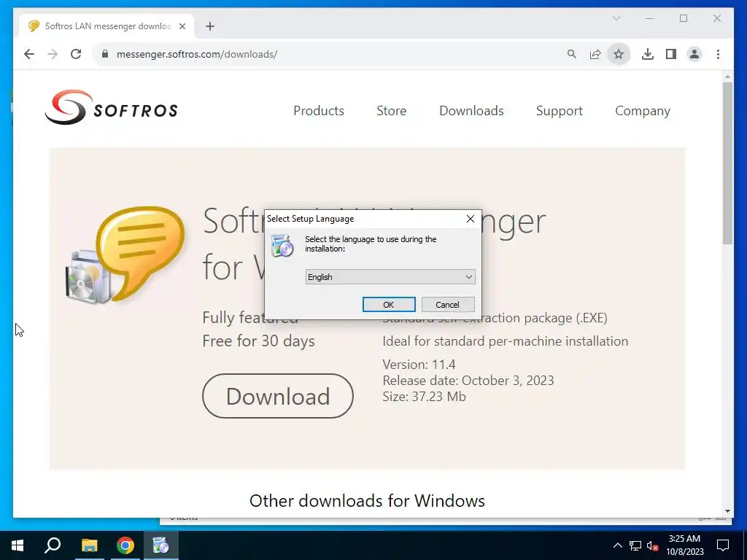Bookmark this page with the star icon
Image resolution: width=747 pixels, height=560 pixels.
[x=619, y=54]
